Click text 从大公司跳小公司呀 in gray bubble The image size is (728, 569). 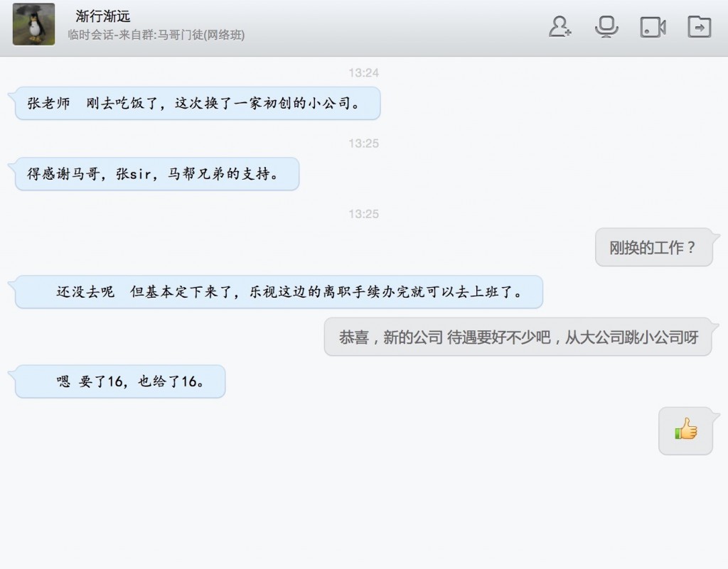(631, 337)
